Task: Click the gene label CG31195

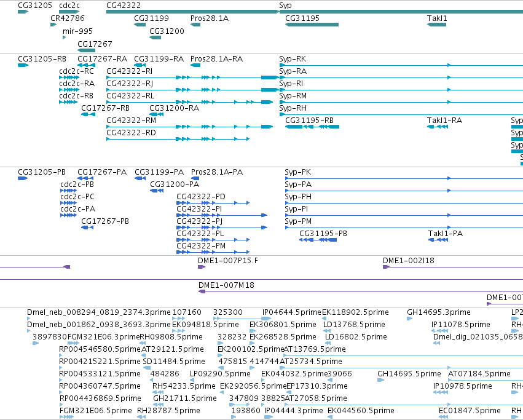Action: 302,18
